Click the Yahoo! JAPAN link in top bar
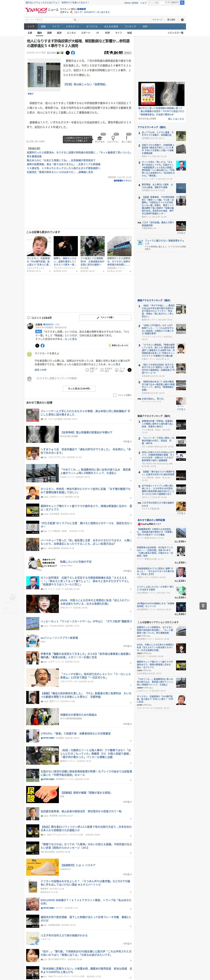This screenshot has width=210, height=980. click(131, 3)
